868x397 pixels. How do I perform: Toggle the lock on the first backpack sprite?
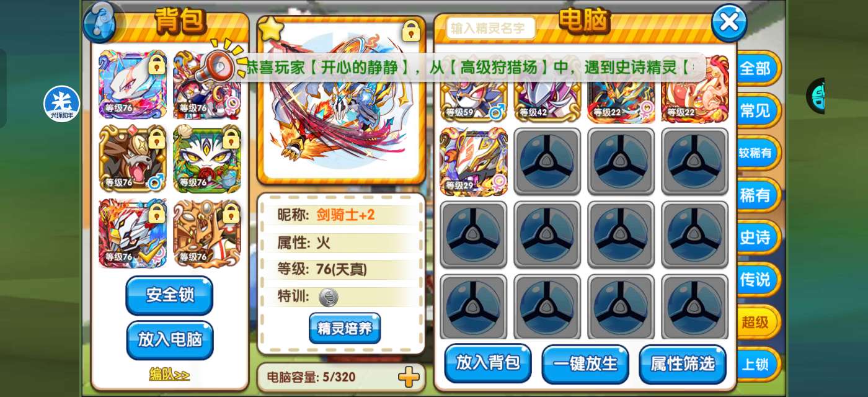point(156,64)
